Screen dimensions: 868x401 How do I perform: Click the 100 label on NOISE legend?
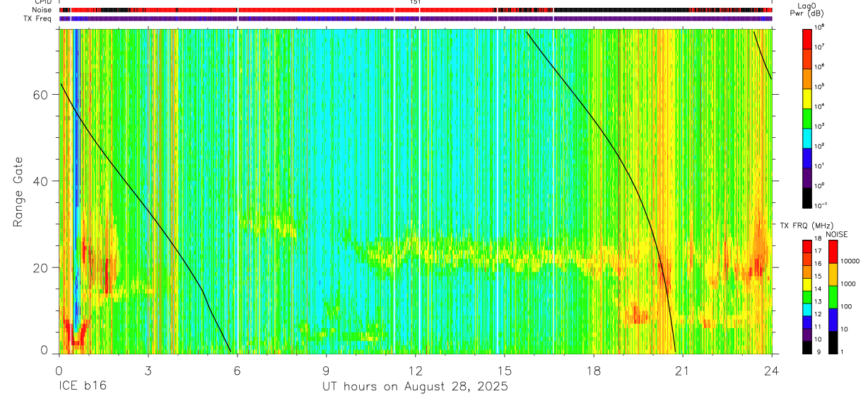tap(846, 307)
